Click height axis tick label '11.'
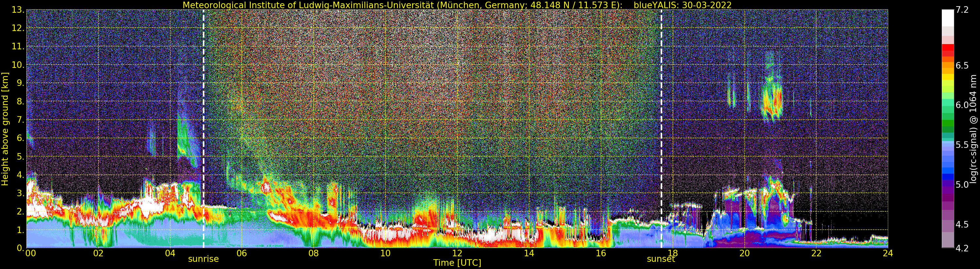This screenshot has height=269, width=980. 18,46
